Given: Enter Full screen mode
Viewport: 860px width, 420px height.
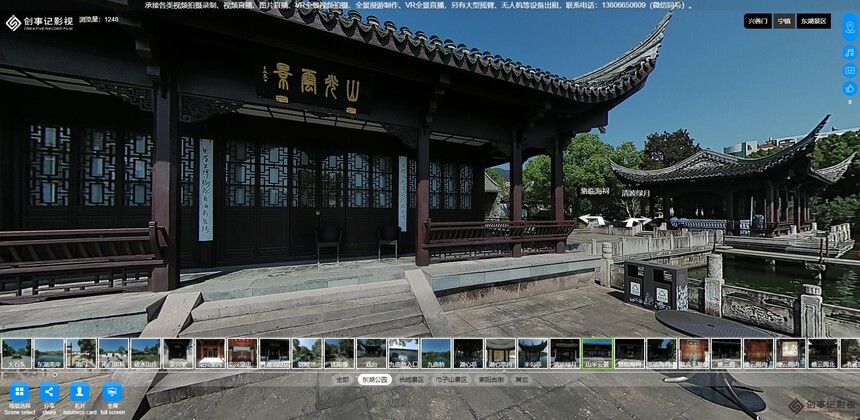Looking at the screenshot, I should click(112, 392).
